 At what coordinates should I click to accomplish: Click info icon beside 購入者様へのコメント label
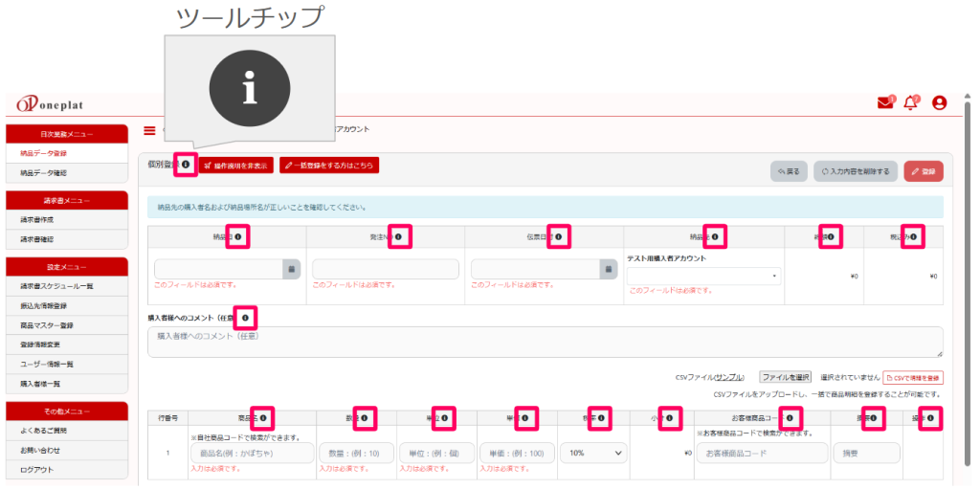coord(245,318)
